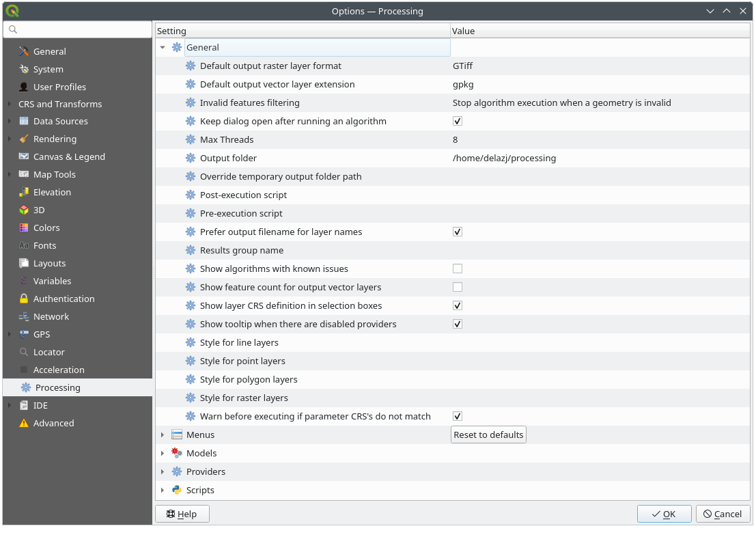Expand the Providers tree group

(x=163, y=471)
